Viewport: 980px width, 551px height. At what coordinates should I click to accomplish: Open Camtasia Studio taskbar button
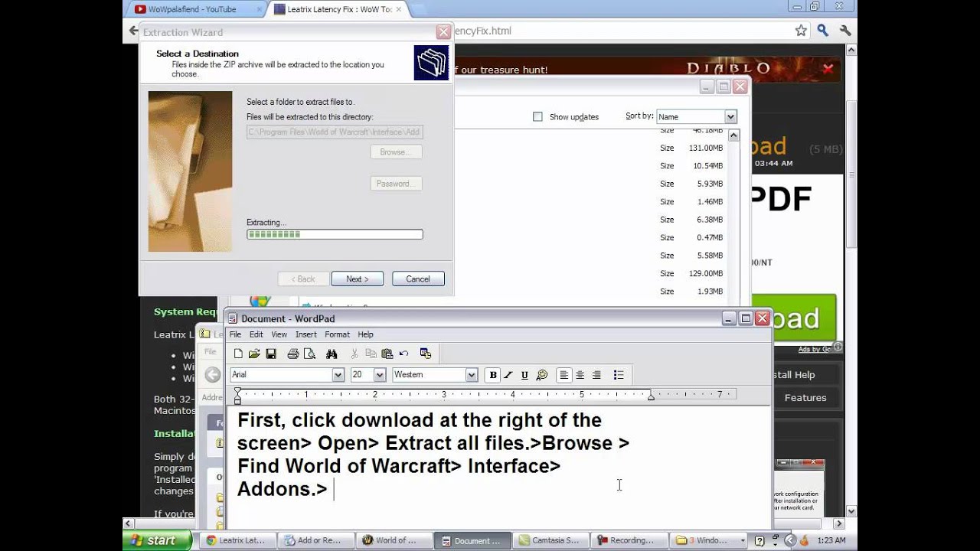[x=551, y=540]
